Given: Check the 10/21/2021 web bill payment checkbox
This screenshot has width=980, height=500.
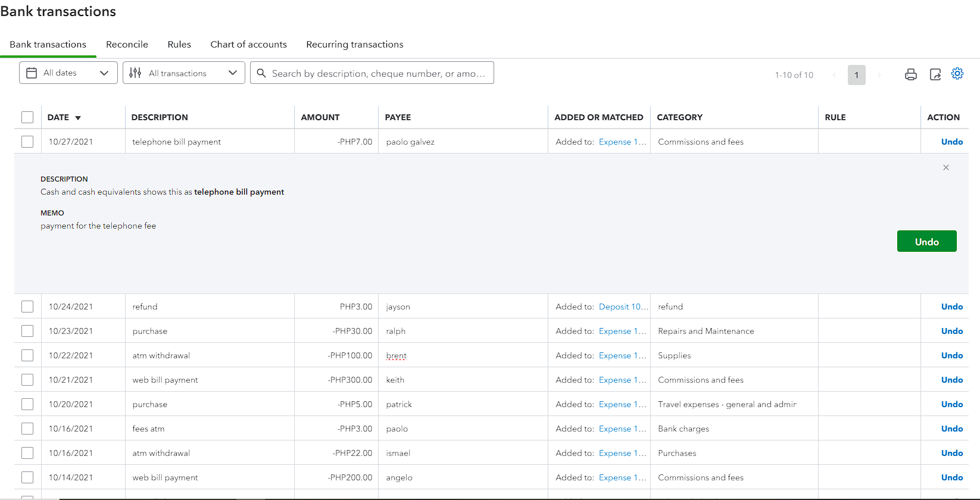Looking at the screenshot, I should click(x=27, y=380).
